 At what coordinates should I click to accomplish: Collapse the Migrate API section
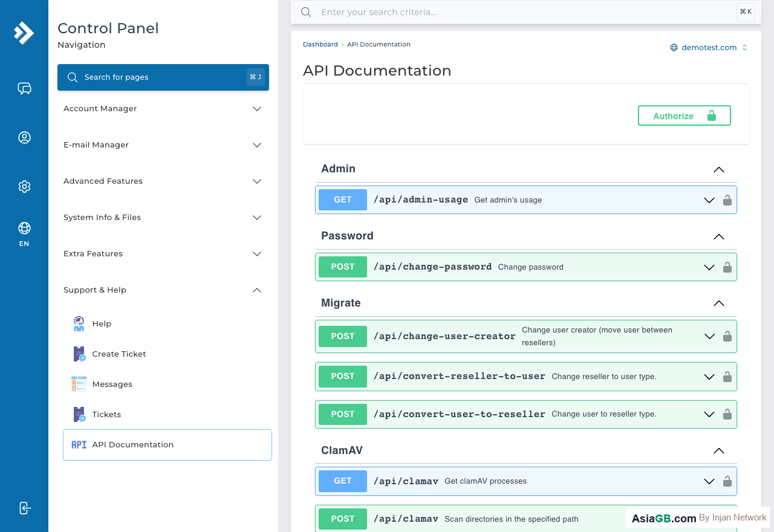click(x=718, y=303)
